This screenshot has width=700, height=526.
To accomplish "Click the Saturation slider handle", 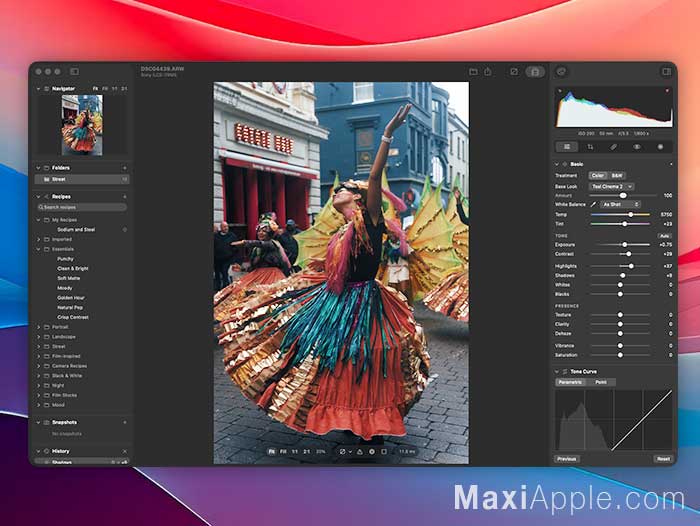I will (620, 355).
